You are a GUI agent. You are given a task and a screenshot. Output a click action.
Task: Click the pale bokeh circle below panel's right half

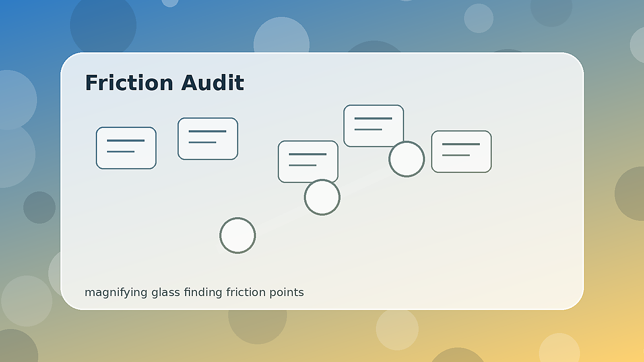[397, 329]
